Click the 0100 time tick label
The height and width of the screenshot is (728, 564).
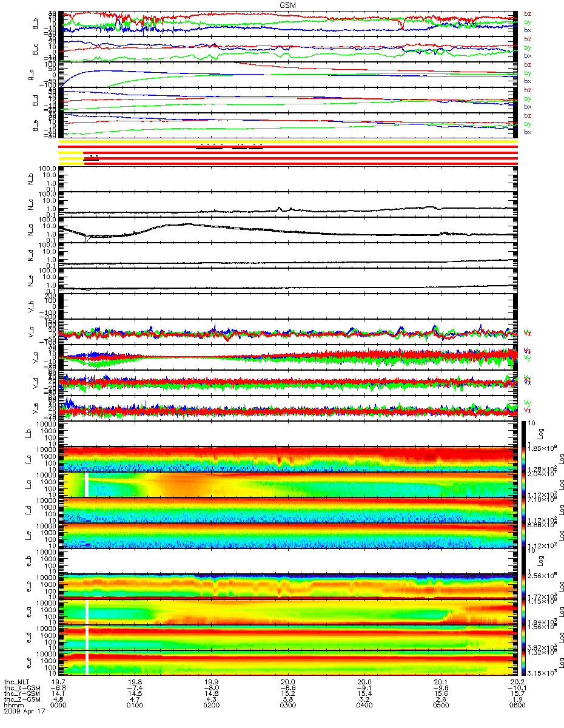point(136,706)
